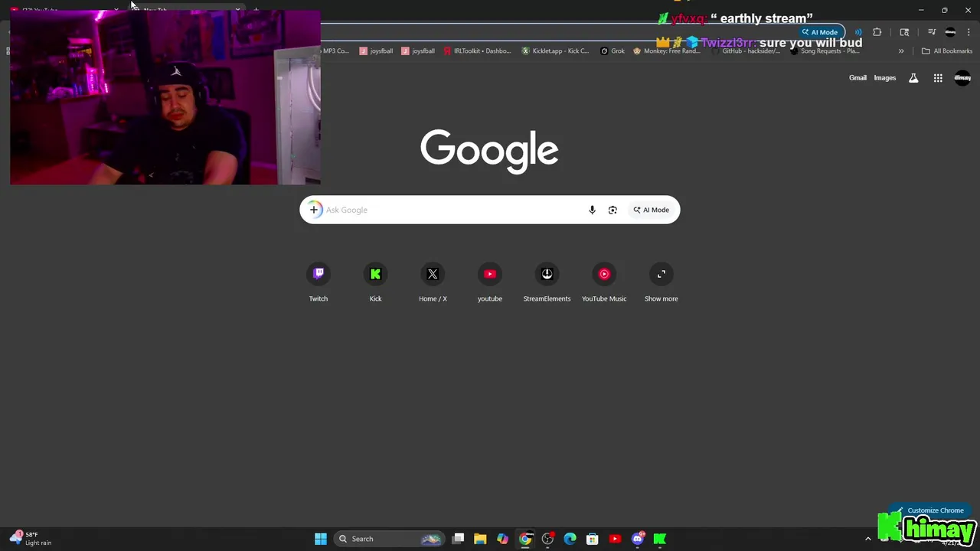Screen dimensions: 980x551
Task: Open File Explorer from the taskbar
Action: (x=480, y=539)
